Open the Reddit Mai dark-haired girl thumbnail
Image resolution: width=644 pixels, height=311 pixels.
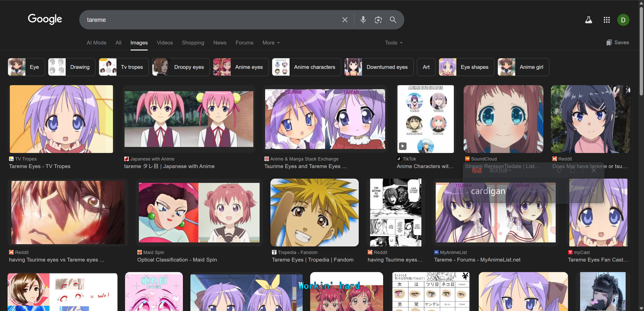click(590, 119)
